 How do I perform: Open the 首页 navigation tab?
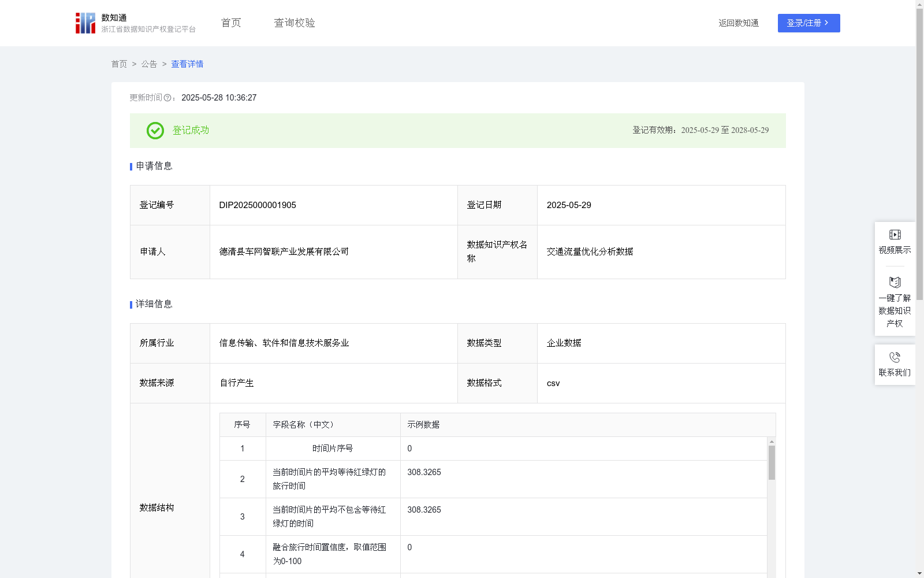[x=231, y=23]
